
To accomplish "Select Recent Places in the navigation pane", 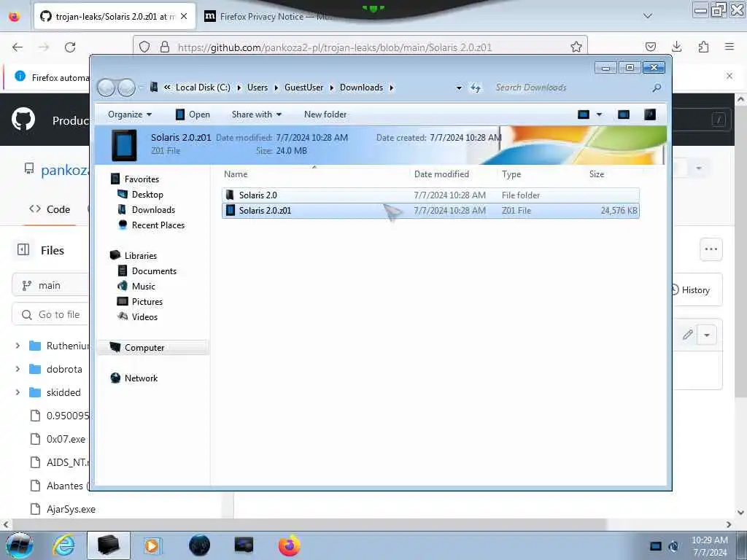I will (158, 225).
